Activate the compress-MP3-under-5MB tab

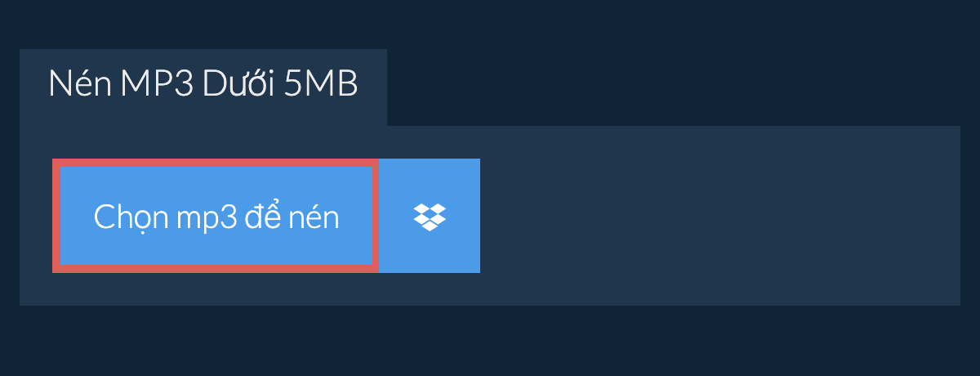203,87
